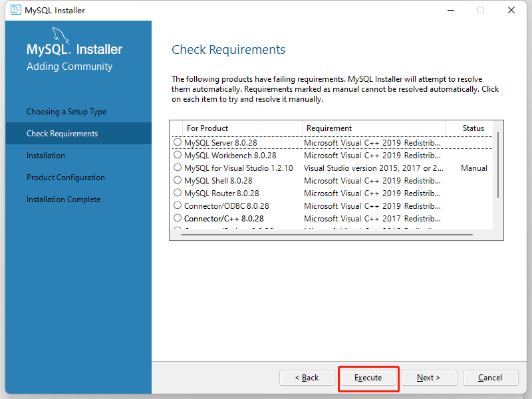This screenshot has width=532, height=399.
Task: Click the Execute button
Action: coord(368,378)
